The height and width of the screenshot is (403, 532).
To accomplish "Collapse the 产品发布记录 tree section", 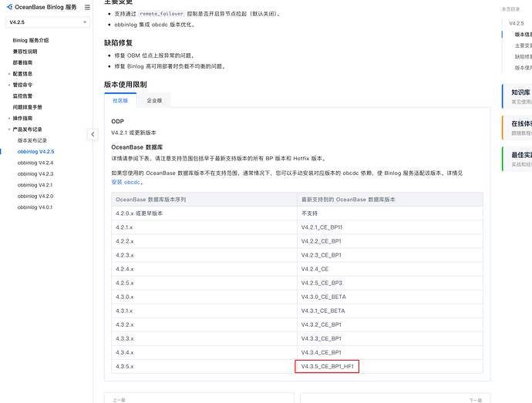I will pos(9,129).
